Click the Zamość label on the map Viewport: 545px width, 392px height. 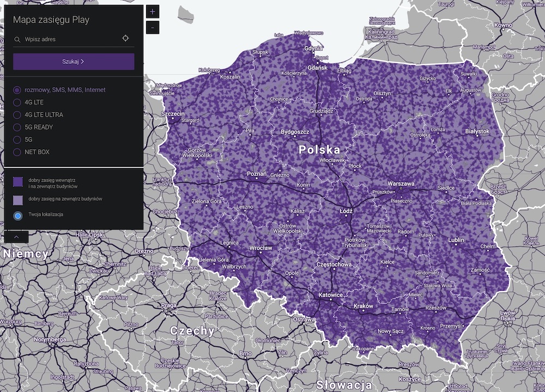pos(480,269)
